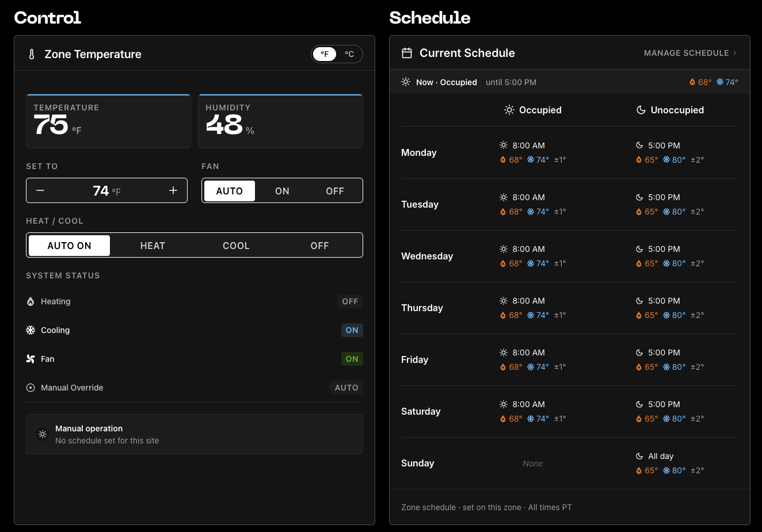Click Thursday's unoccupied flame icon
The image size is (762, 532).
click(639, 315)
